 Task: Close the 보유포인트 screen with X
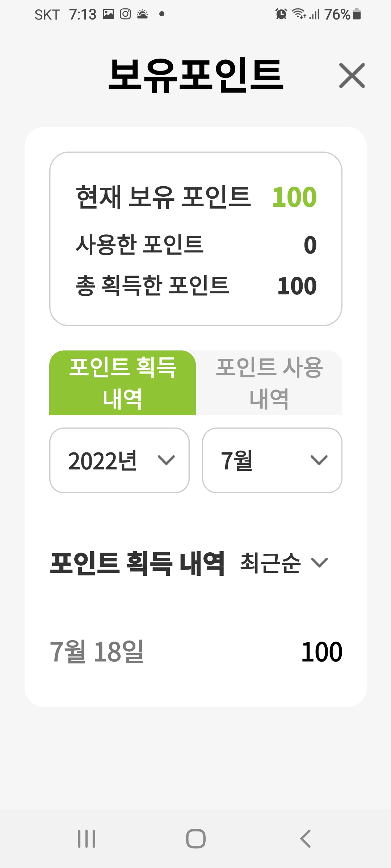pos(352,76)
